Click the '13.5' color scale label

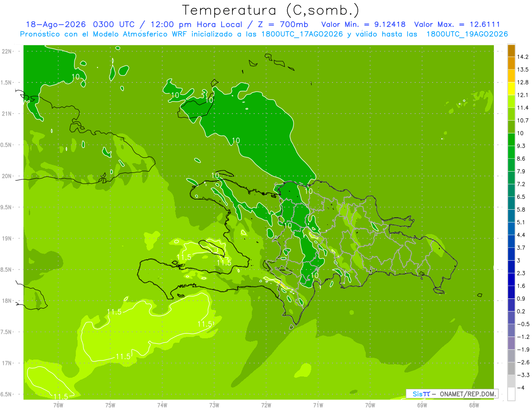pos(523,70)
